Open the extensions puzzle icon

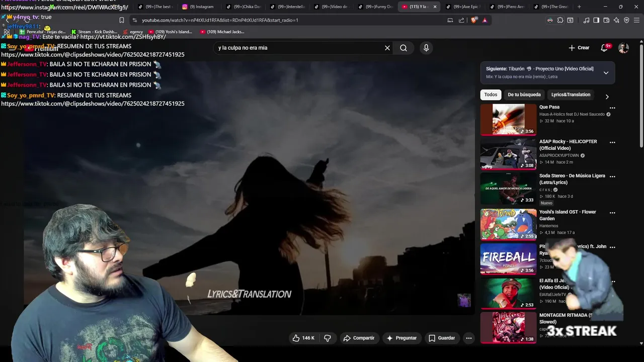pyautogui.click(x=560, y=20)
